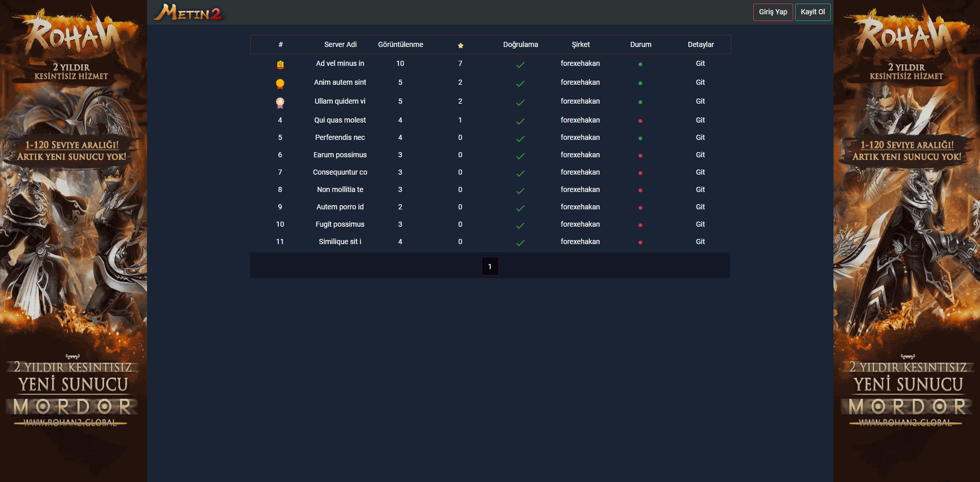The width and height of the screenshot is (980, 482).
Task: Click green status dot for Ullam quidem vi
Action: point(640,102)
